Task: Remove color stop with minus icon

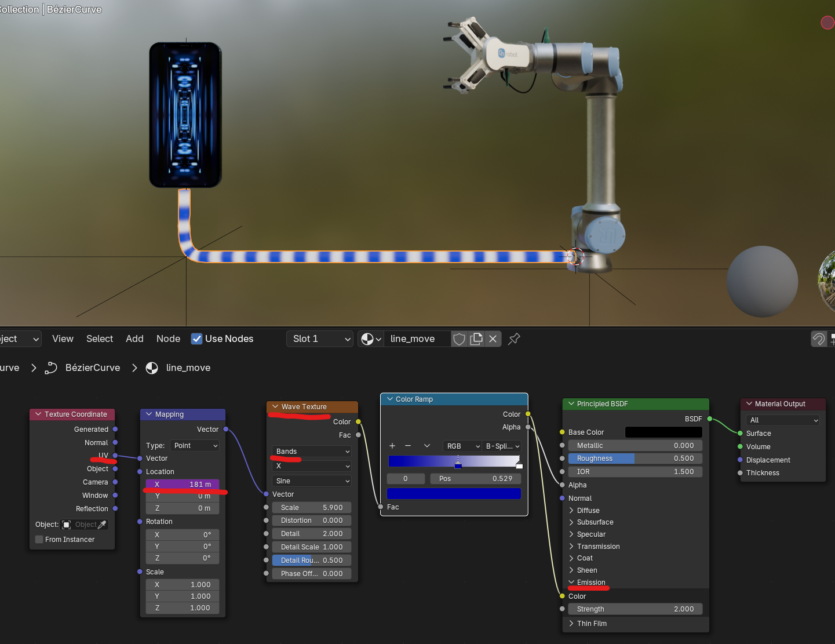Action: coord(408,446)
